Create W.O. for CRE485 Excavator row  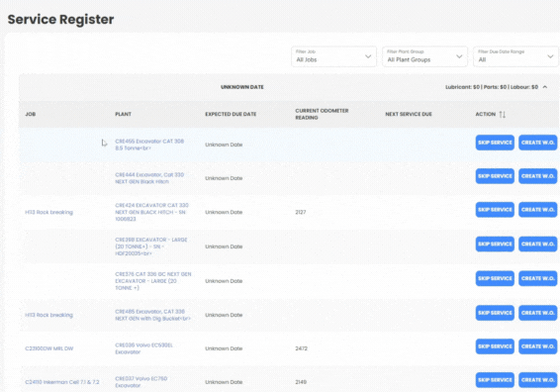537,313
